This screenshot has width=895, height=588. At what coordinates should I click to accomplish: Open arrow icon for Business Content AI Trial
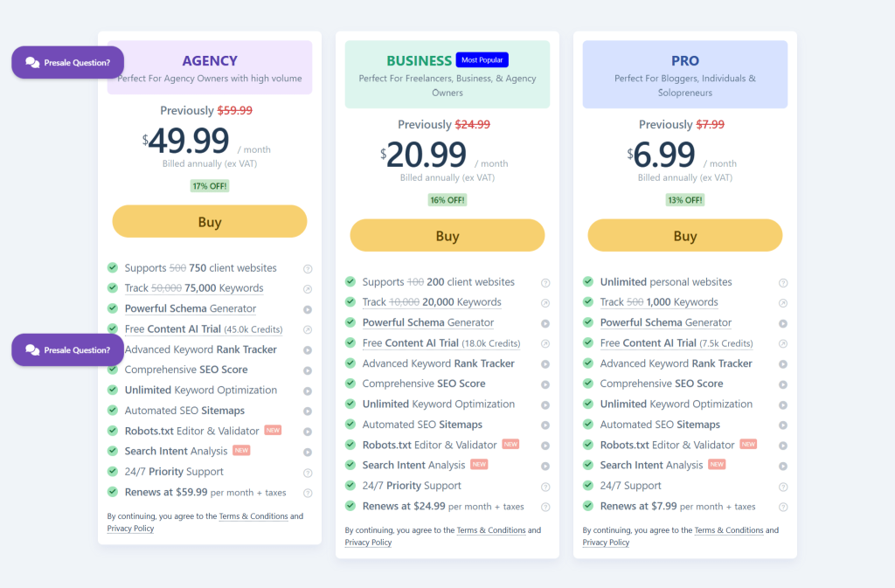545,343
